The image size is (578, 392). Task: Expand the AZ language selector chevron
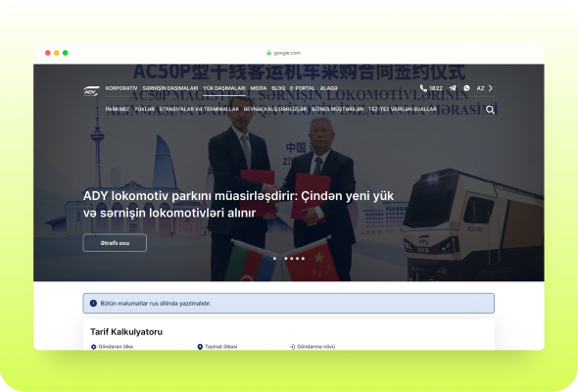click(491, 88)
